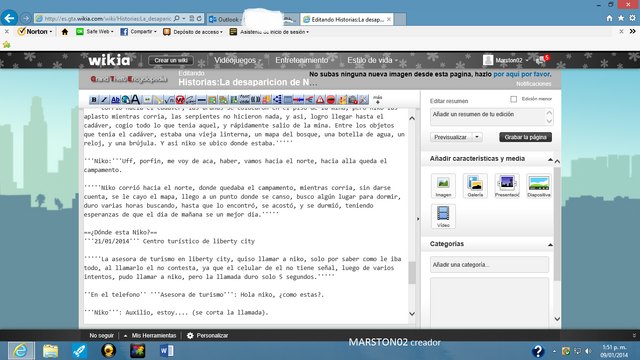Click the vertical scrollbar thumb in the editor
This screenshot has height=360, width=640.
[x=412, y=272]
